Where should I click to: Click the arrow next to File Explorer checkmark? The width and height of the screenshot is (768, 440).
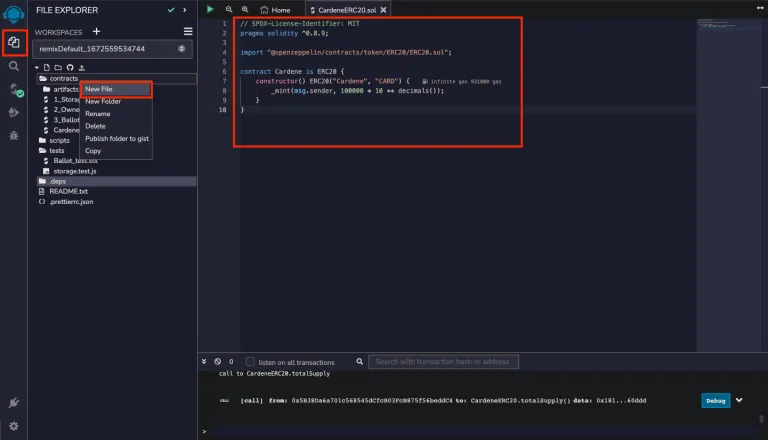(185, 10)
